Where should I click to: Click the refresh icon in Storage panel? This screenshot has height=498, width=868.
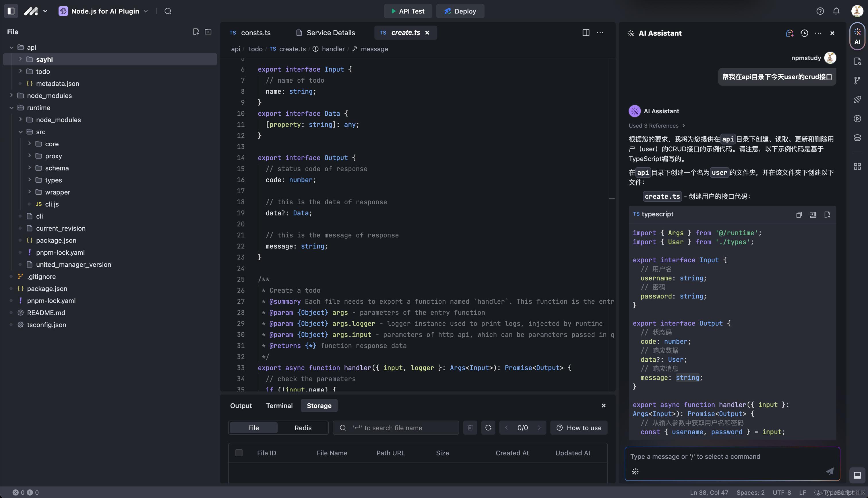[488, 428]
